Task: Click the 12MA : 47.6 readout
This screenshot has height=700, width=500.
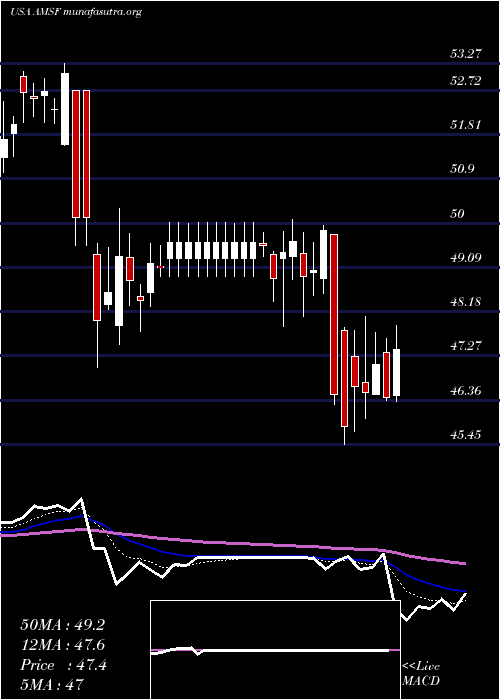Action: [x=62, y=645]
